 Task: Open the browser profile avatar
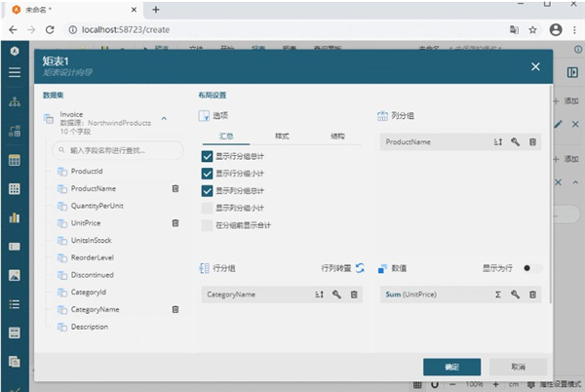point(556,30)
